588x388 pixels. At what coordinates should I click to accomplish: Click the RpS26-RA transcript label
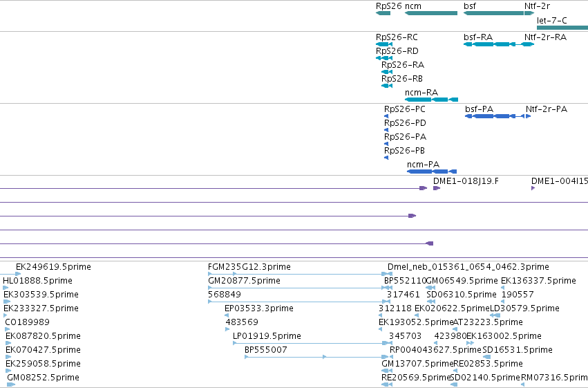coord(403,65)
